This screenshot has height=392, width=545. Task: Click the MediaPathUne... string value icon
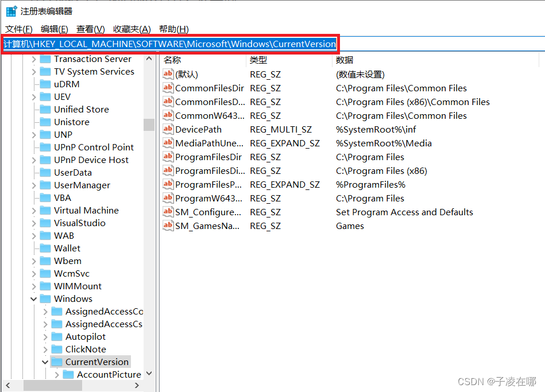(168, 142)
